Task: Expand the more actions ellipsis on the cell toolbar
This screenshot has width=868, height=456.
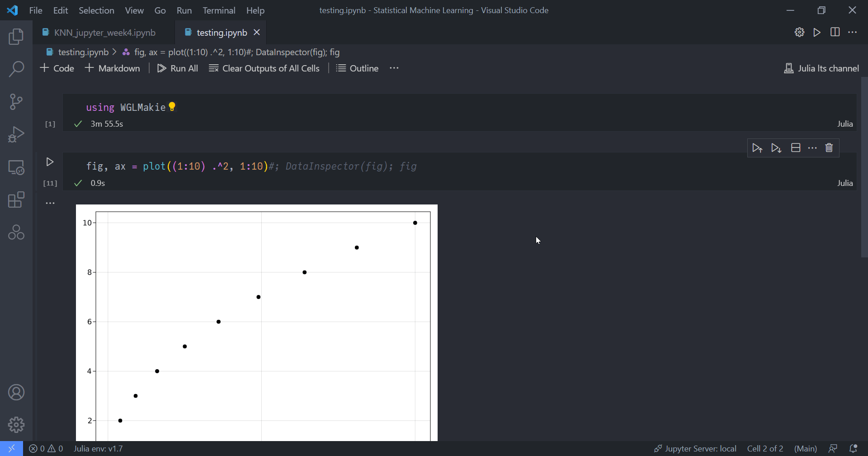Action: click(x=813, y=147)
